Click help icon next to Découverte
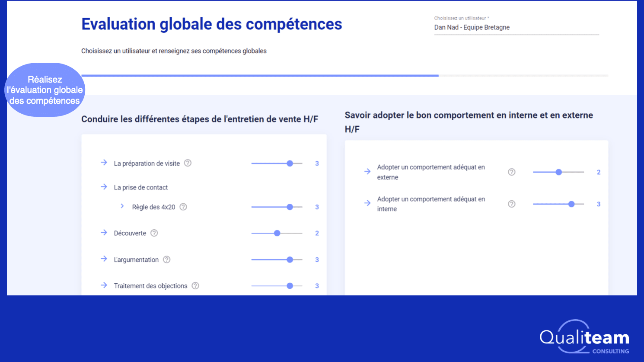644x362 pixels. point(154,233)
